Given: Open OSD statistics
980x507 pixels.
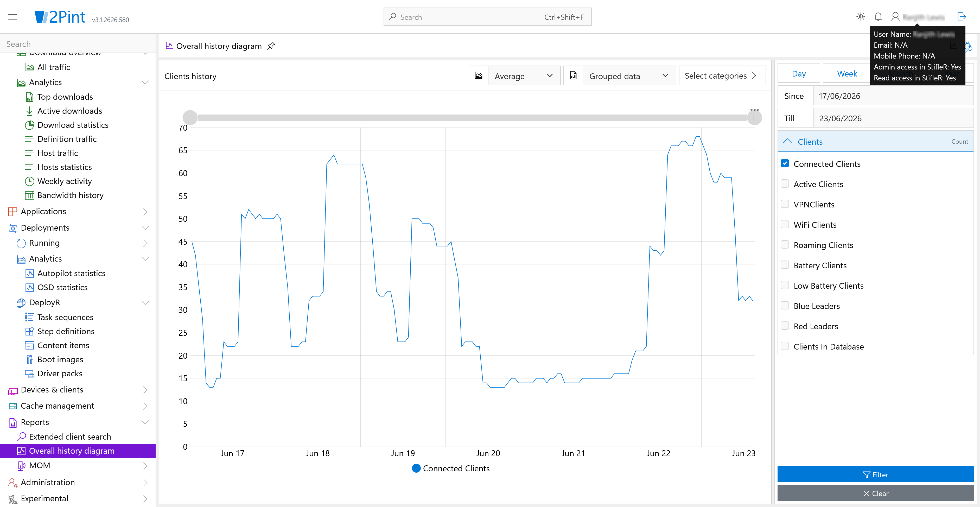Looking at the screenshot, I should pyautogui.click(x=62, y=288).
